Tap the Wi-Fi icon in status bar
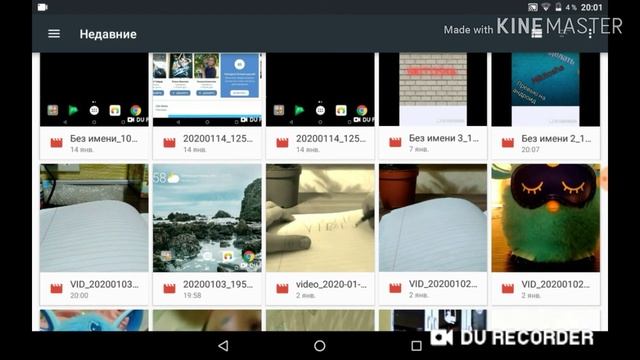 pos(546,7)
